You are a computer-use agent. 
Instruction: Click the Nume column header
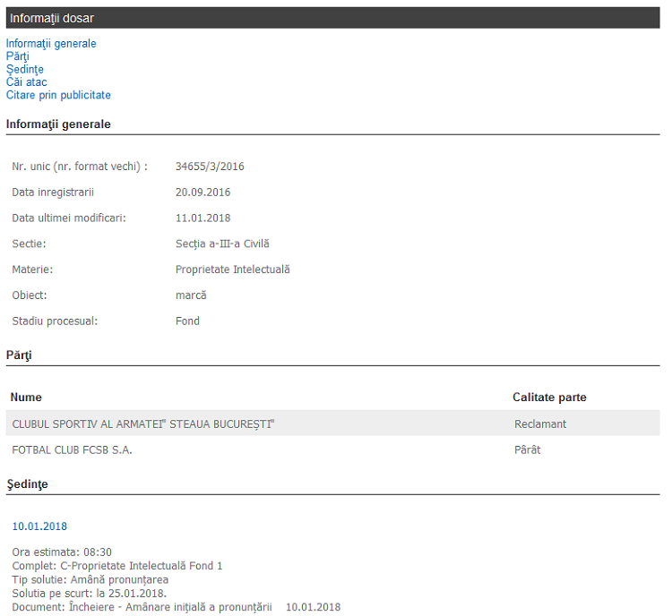pyautogui.click(x=26, y=398)
